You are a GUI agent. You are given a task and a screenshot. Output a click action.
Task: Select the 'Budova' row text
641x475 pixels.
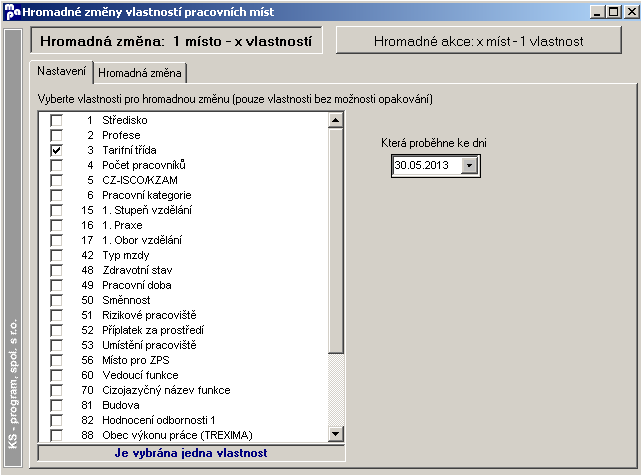[x=121, y=405]
